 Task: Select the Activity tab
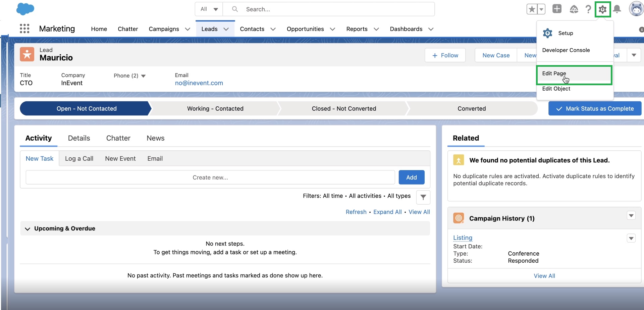click(x=39, y=138)
